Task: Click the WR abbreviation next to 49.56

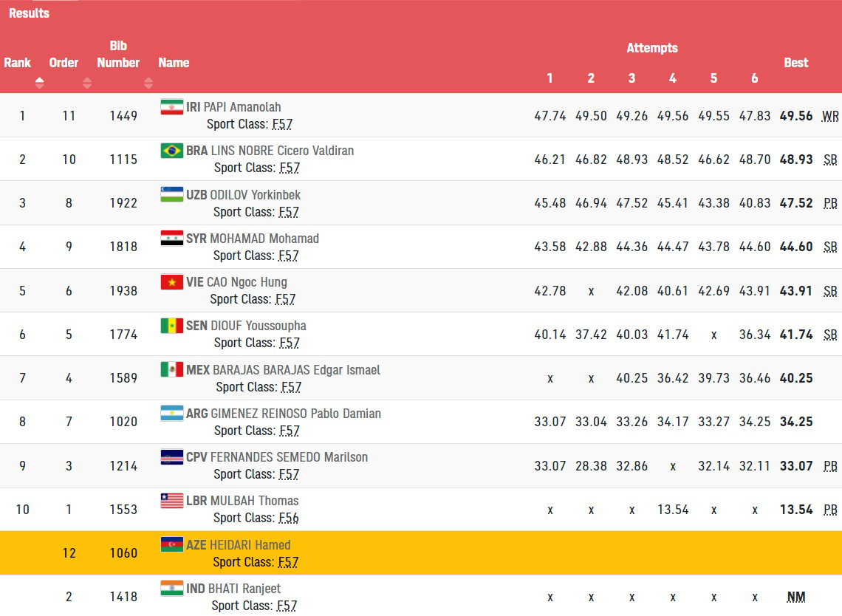Action: pos(829,116)
